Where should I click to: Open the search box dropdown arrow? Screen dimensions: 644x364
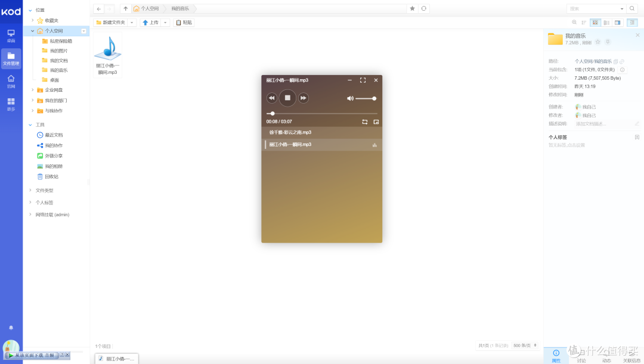pyautogui.click(x=622, y=8)
